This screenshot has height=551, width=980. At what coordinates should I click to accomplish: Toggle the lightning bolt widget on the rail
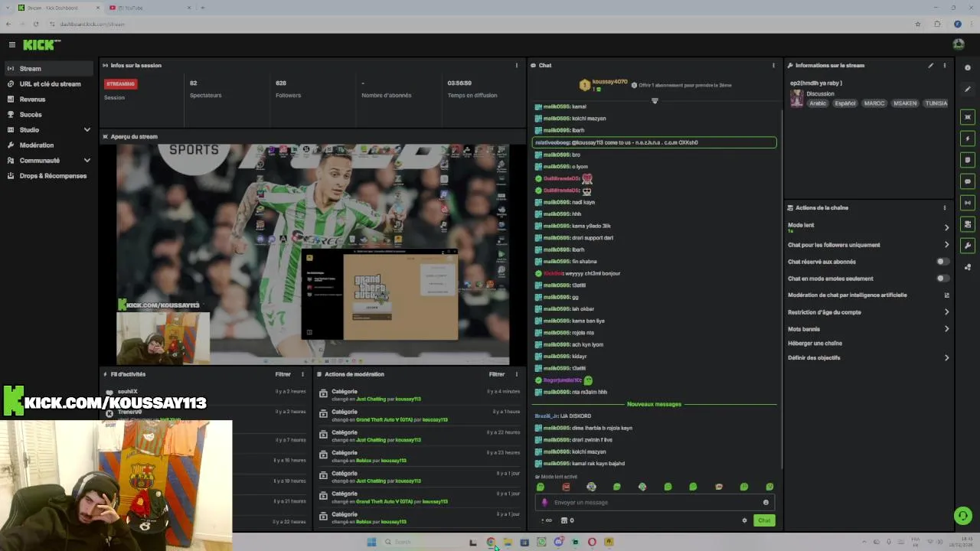968,139
